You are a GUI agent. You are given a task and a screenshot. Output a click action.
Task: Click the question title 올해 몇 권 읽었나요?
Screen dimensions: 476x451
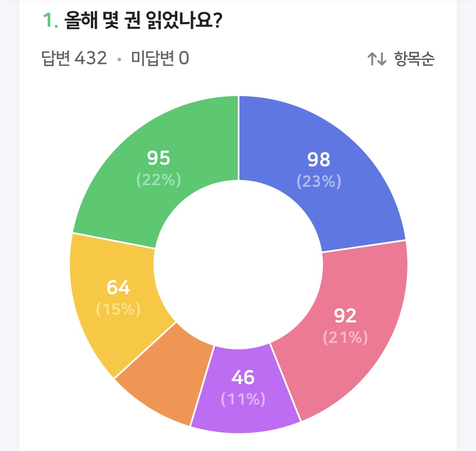click(x=143, y=21)
